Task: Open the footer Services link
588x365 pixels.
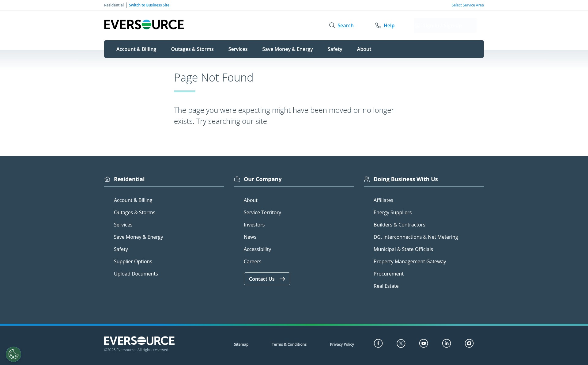Action: point(123,225)
